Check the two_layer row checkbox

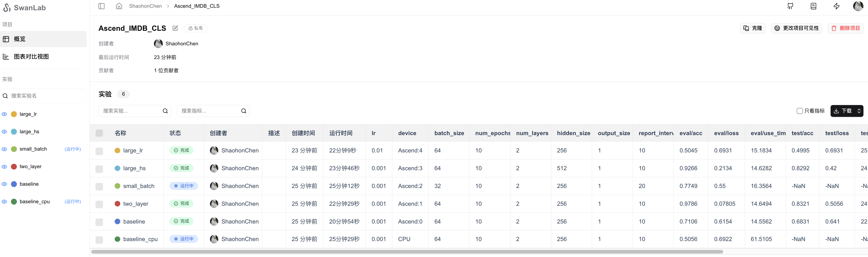click(99, 204)
